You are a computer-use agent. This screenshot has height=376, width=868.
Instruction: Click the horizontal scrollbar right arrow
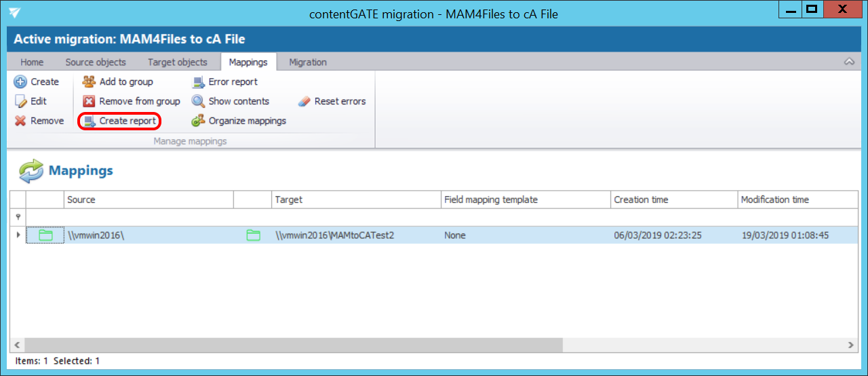point(852,345)
